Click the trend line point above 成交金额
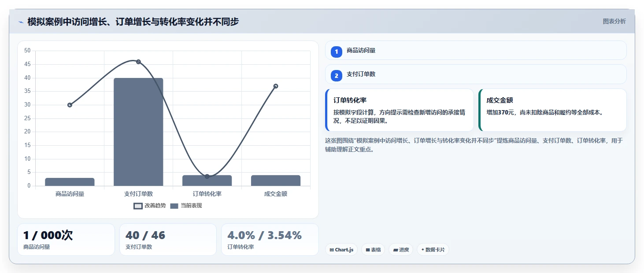 (276, 86)
